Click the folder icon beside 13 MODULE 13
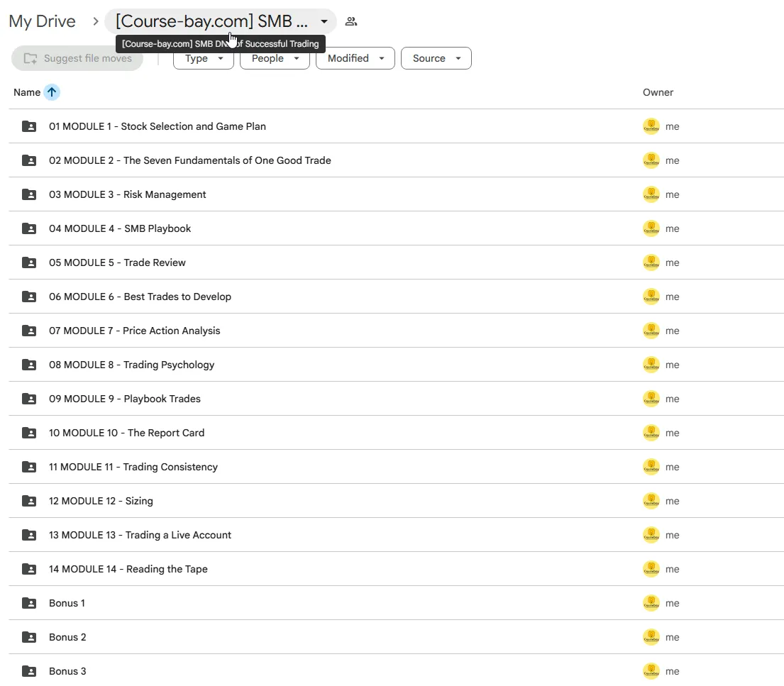Screen dimensions: 784x686 click(29, 535)
